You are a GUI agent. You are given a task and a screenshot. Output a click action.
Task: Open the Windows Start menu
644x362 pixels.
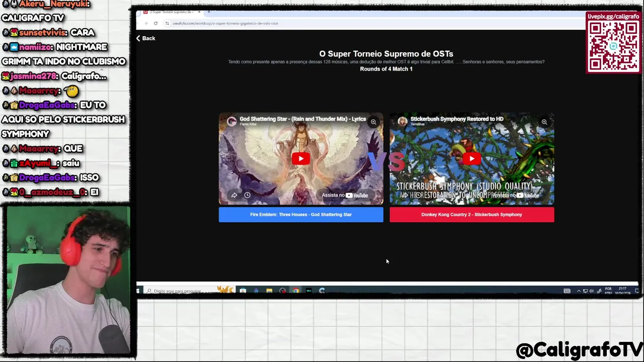tap(138, 291)
